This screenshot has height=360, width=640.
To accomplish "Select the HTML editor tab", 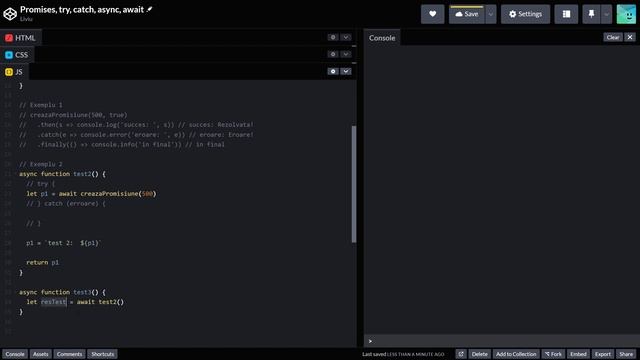I will [20, 38].
